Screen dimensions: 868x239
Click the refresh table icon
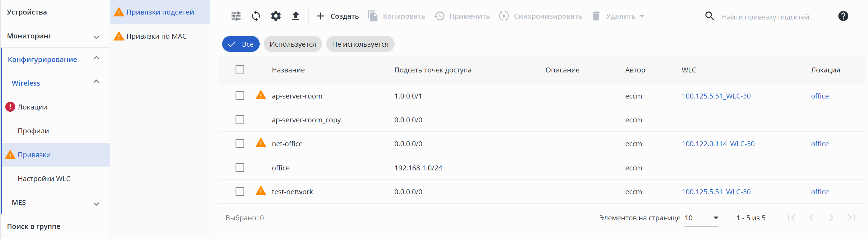256,16
